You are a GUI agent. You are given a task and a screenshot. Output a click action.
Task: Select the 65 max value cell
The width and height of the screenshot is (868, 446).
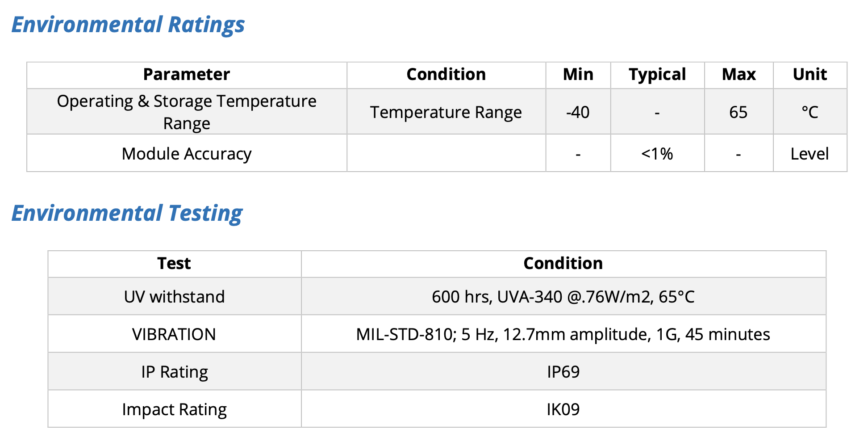pos(738,112)
